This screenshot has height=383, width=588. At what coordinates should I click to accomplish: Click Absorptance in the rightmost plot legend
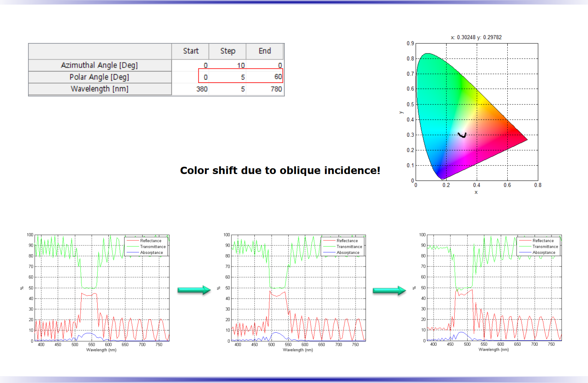tap(543, 253)
